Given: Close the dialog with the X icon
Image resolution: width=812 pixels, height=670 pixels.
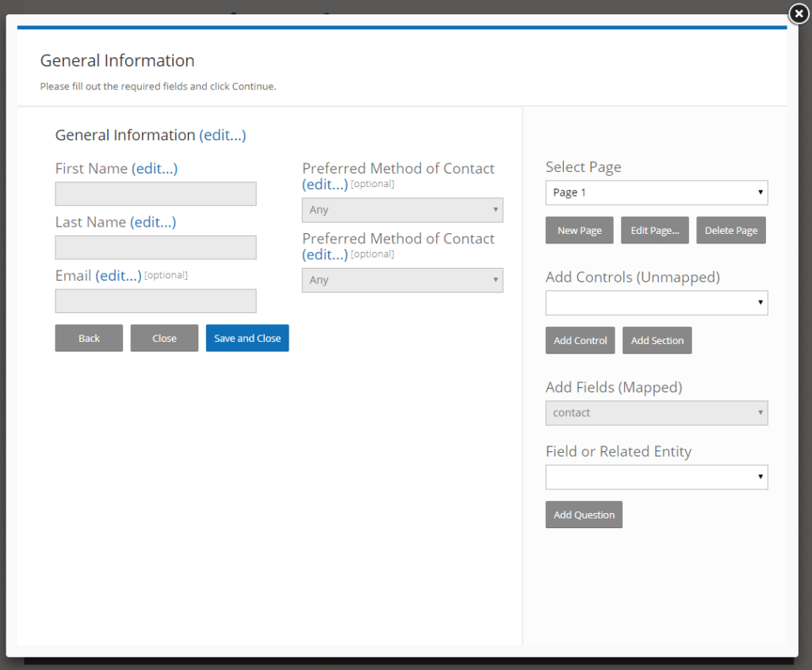Looking at the screenshot, I should coord(799,14).
